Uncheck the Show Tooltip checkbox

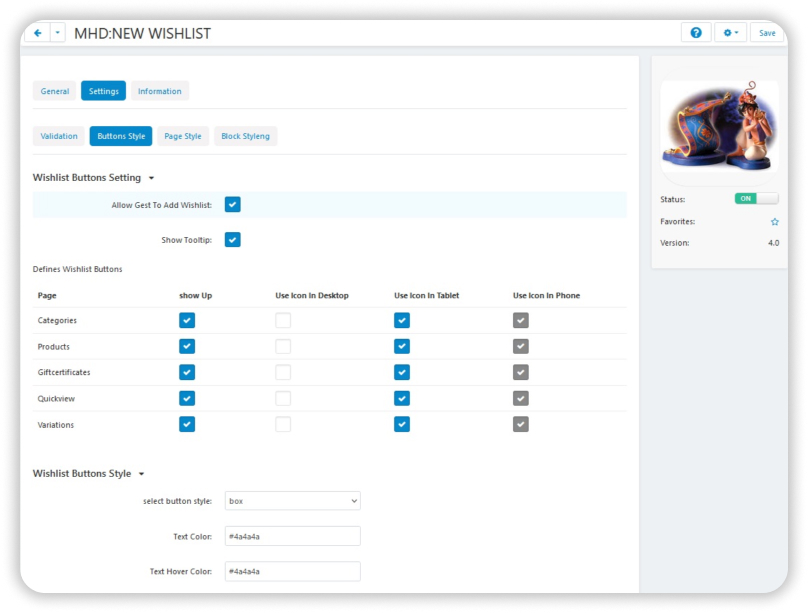coord(233,240)
